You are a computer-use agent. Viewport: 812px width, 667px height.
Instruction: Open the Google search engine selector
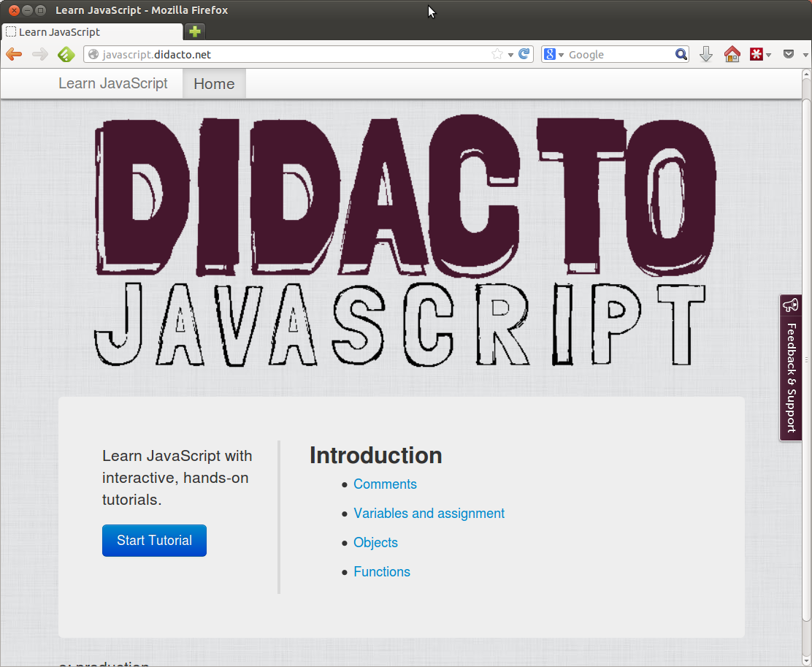(554, 54)
